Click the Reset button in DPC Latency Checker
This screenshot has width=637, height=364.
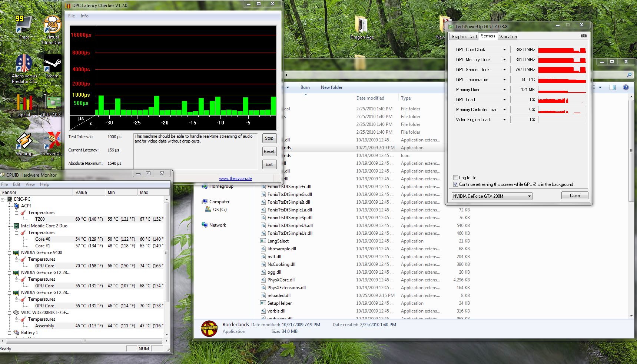tap(269, 151)
